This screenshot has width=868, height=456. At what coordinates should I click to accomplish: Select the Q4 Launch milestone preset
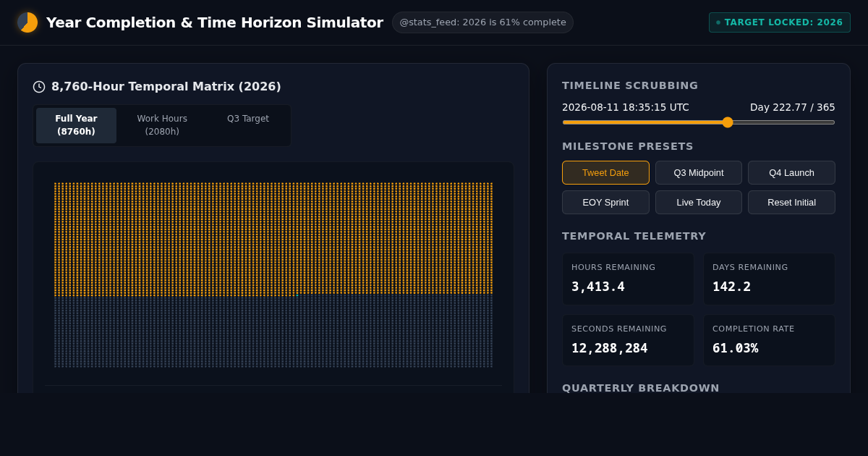pos(791,173)
